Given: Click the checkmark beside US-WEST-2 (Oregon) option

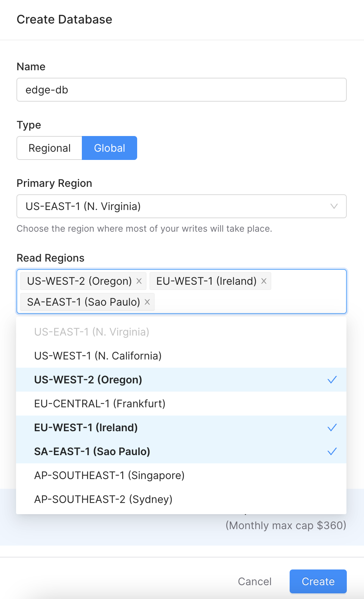Looking at the screenshot, I should click(x=332, y=380).
